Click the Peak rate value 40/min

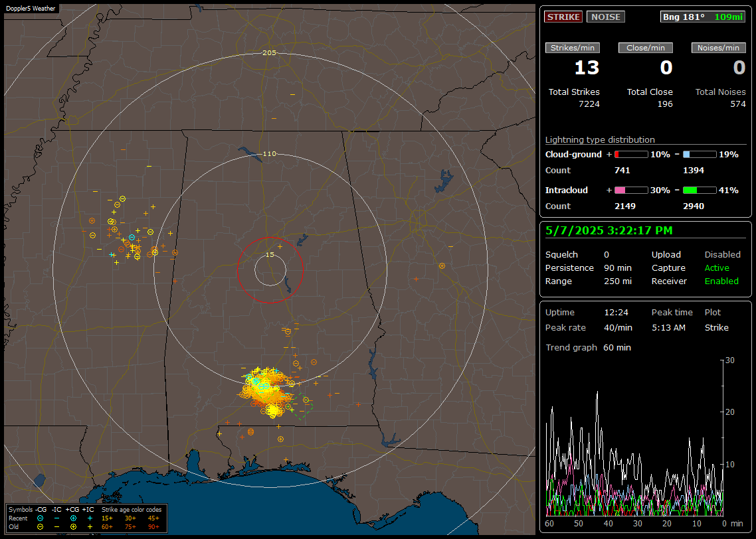pos(618,327)
